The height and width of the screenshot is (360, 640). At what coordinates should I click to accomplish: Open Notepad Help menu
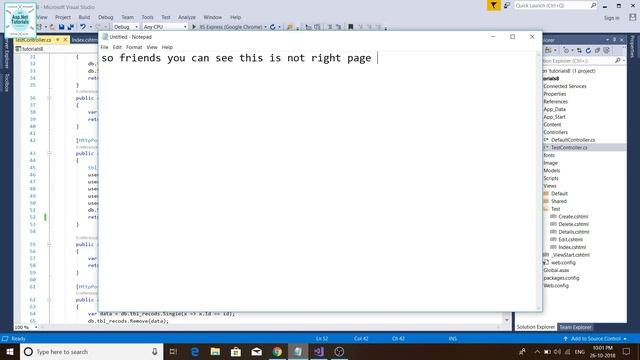(167, 47)
